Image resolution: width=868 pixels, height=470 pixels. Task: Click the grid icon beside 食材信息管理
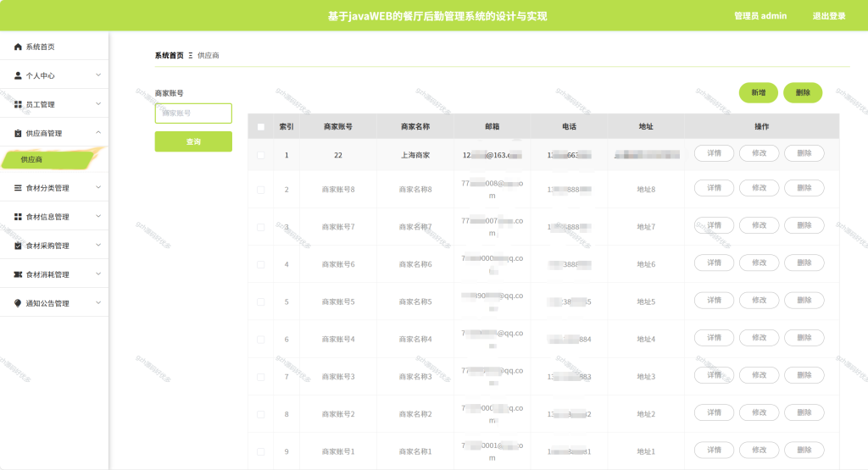tap(18, 217)
